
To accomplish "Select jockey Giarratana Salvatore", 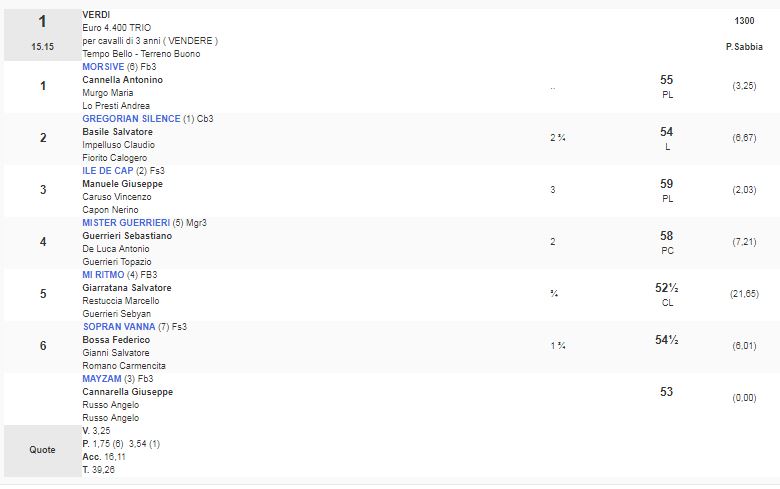I will [x=127, y=287].
